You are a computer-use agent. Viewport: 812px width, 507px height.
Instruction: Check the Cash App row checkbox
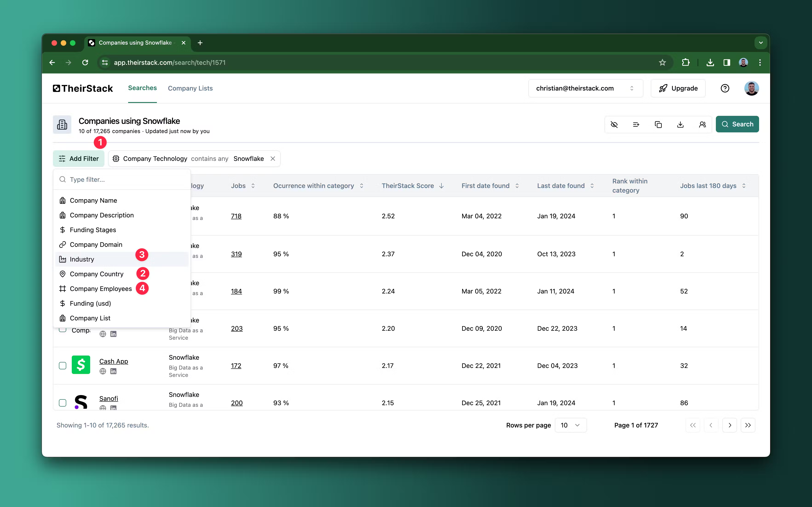(62, 365)
